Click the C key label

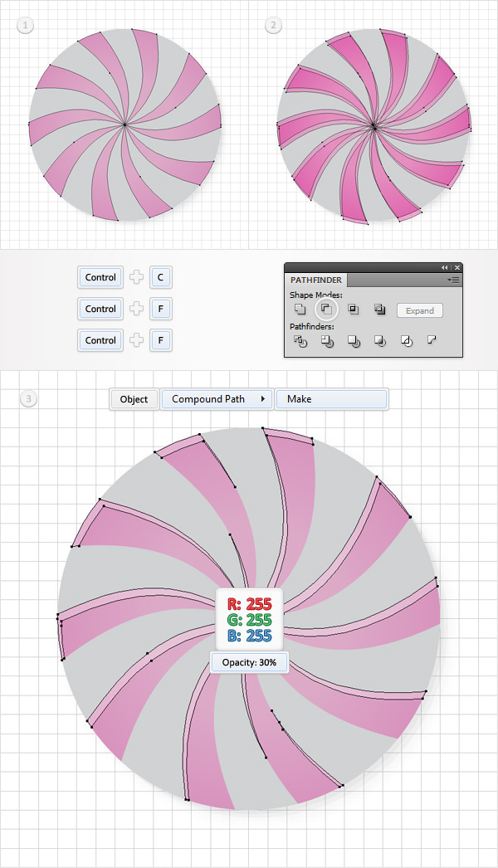pos(161,277)
